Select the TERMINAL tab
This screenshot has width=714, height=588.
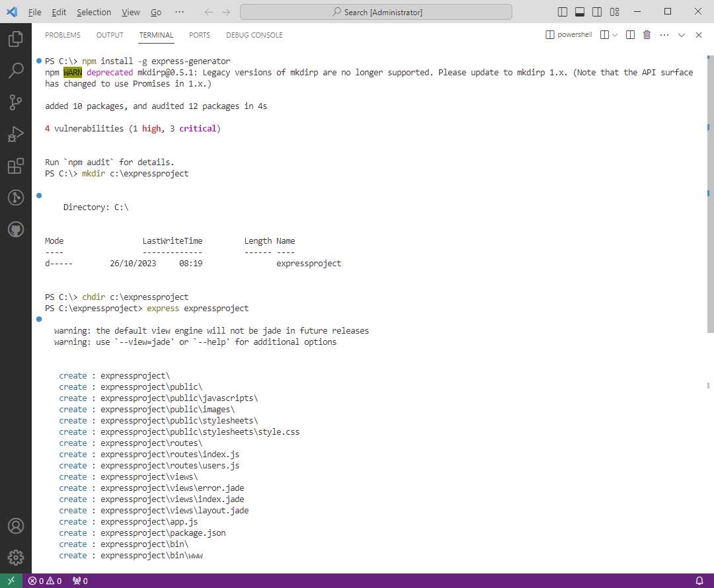coord(156,35)
